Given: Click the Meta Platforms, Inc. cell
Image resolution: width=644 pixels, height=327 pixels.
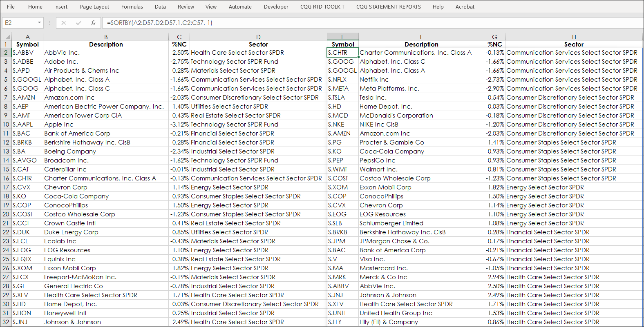Looking at the screenshot, I should click(x=421, y=89).
